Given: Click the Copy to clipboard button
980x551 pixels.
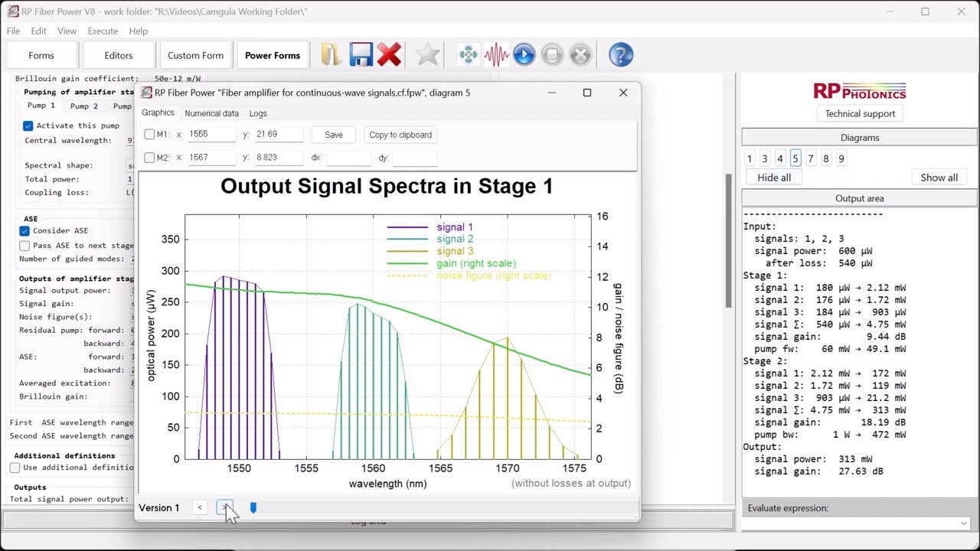Looking at the screenshot, I should coord(400,135).
